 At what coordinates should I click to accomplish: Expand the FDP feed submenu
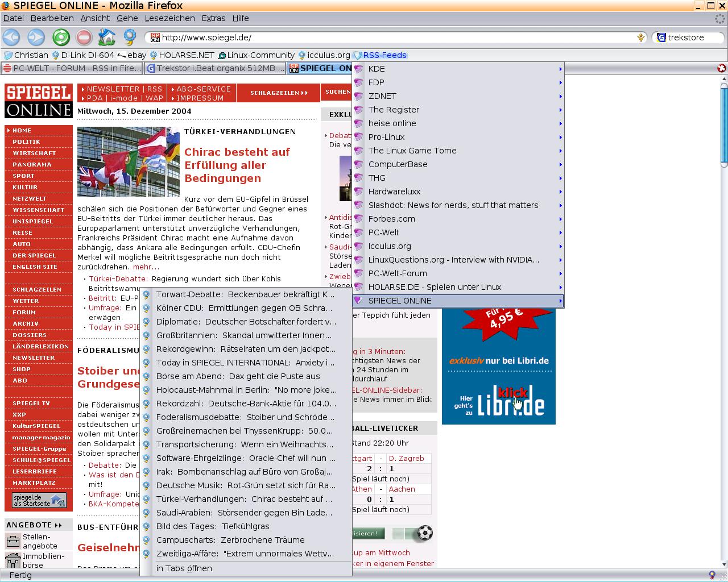coord(560,82)
